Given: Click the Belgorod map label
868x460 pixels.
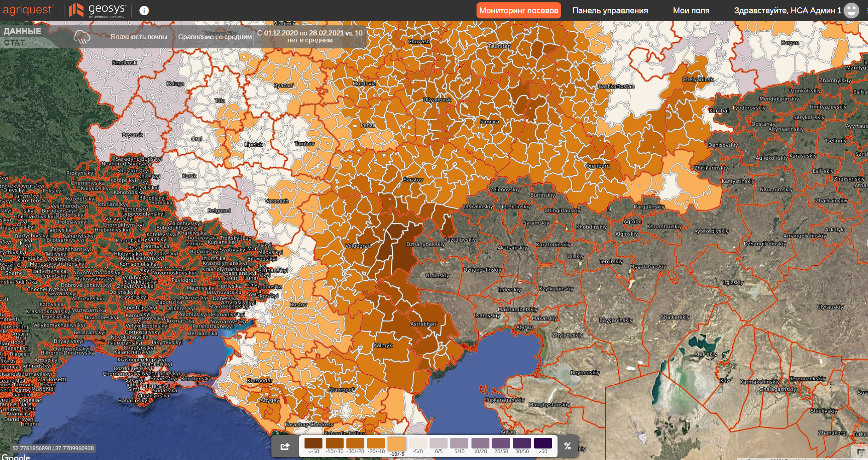Looking at the screenshot, I should tap(219, 211).
